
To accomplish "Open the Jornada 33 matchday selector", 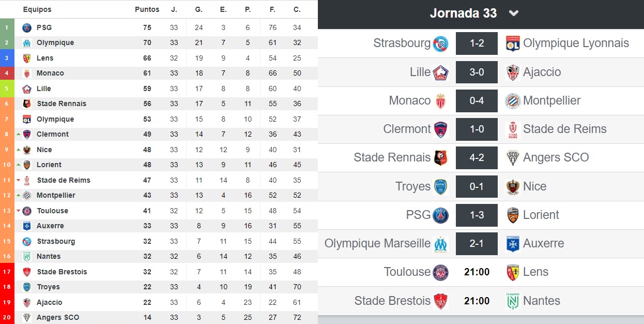I will (x=463, y=13).
